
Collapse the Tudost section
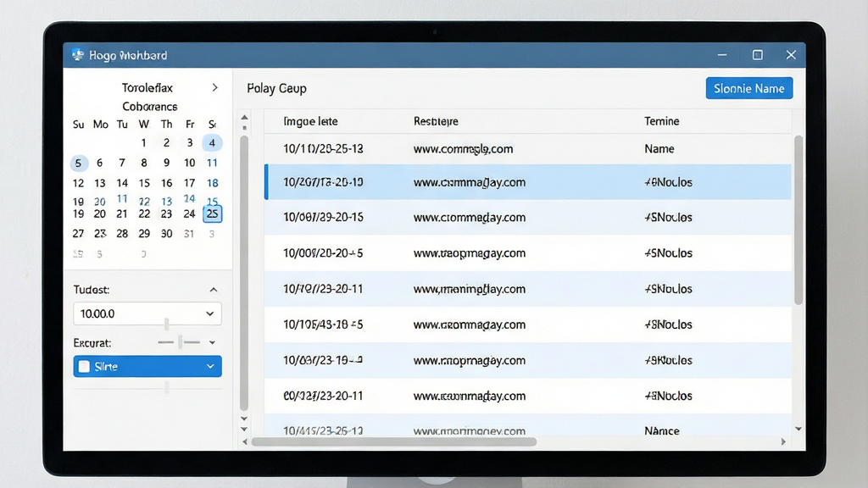click(213, 290)
